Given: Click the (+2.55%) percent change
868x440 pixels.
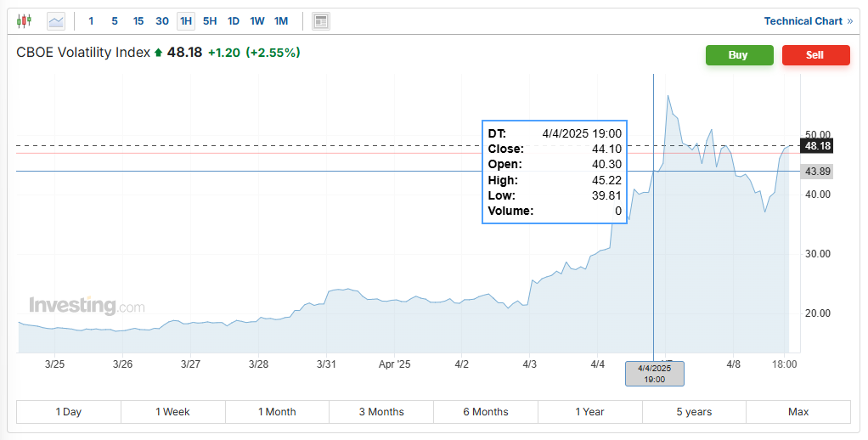Looking at the screenshot, I should pyautogui.click(x=273, y=53).
